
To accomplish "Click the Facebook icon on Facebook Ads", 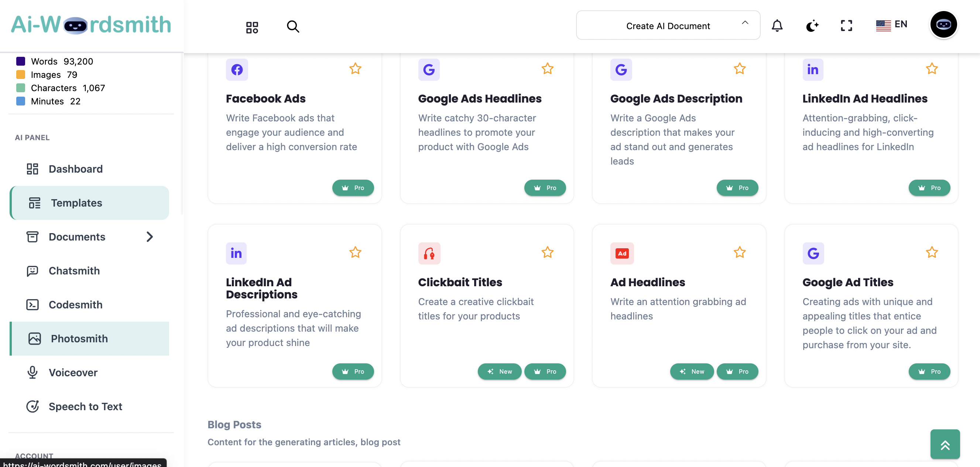I will [x=237, y=70].
